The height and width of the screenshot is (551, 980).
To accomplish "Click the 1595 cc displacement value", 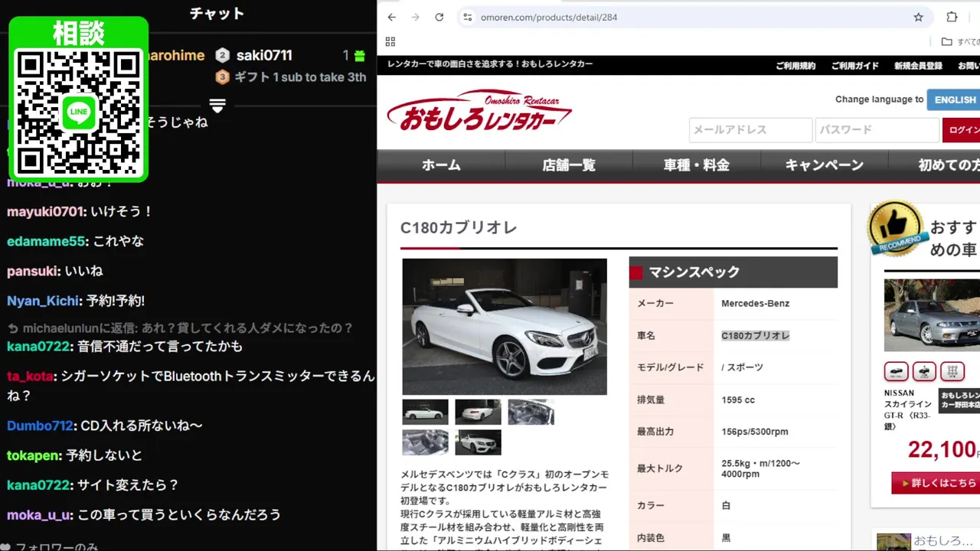I will 738,399.
